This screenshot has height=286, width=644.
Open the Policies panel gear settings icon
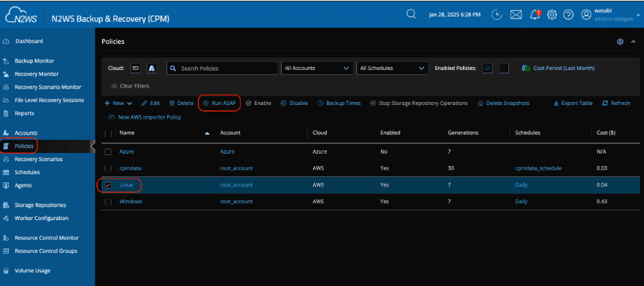620,42
